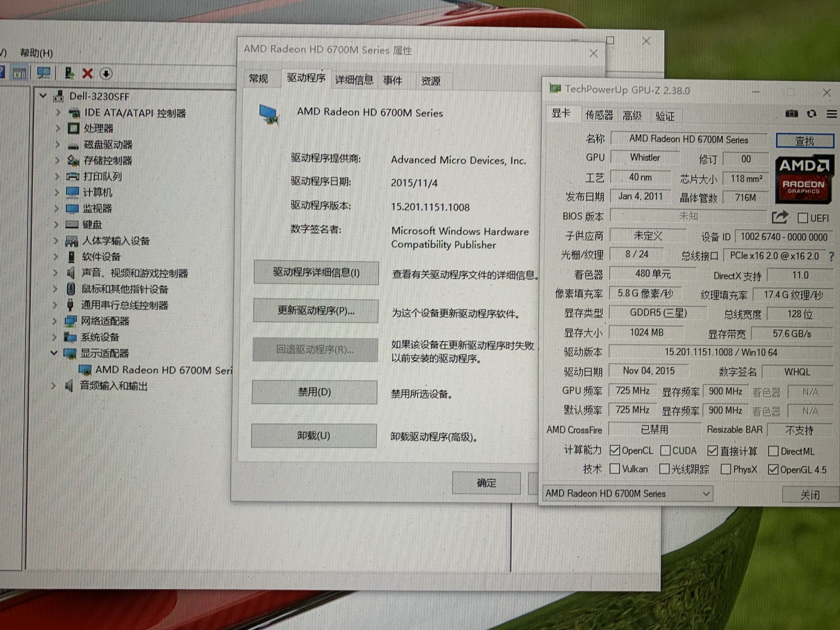
Task: Switch to 详细信息 tab in properties
Action: click(x=354, y=80)
